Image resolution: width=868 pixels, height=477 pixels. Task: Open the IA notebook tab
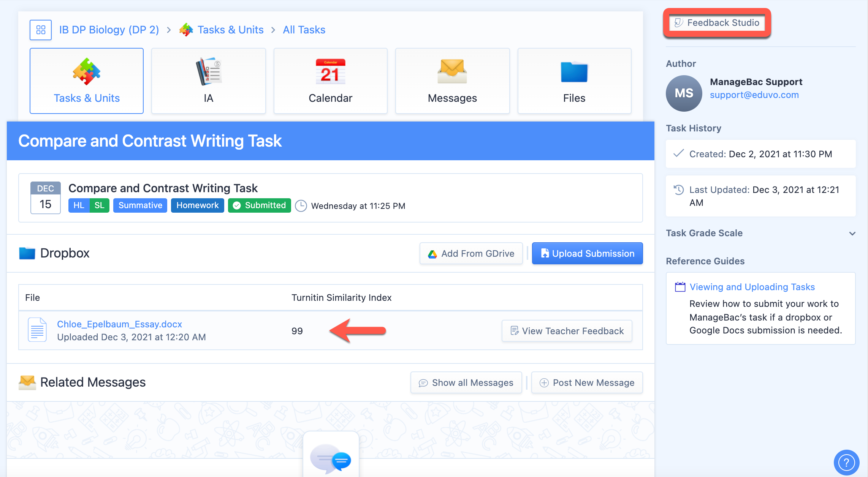pos(208,81)
